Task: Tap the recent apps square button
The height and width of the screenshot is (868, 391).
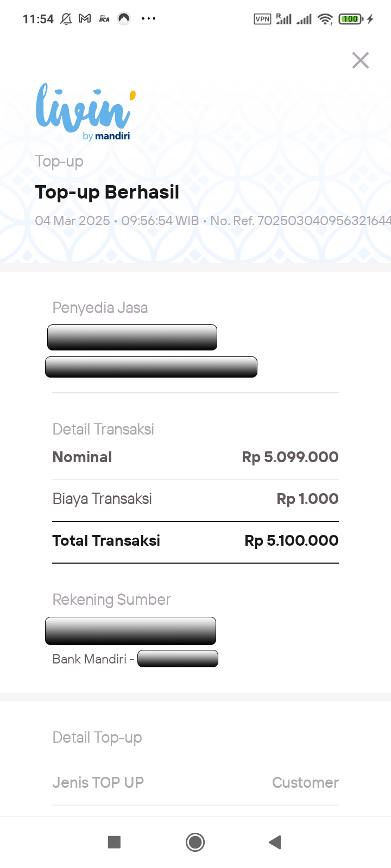Action: (x=114, y=842)
